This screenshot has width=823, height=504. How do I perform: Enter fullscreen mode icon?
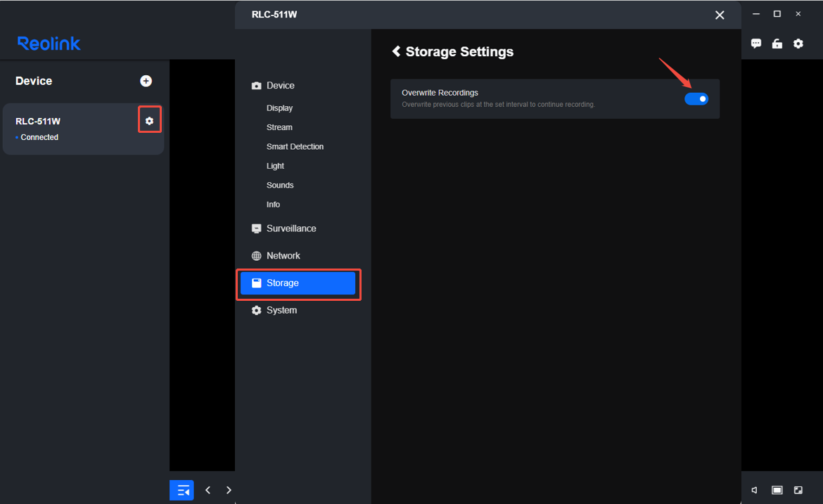point(798,490)
